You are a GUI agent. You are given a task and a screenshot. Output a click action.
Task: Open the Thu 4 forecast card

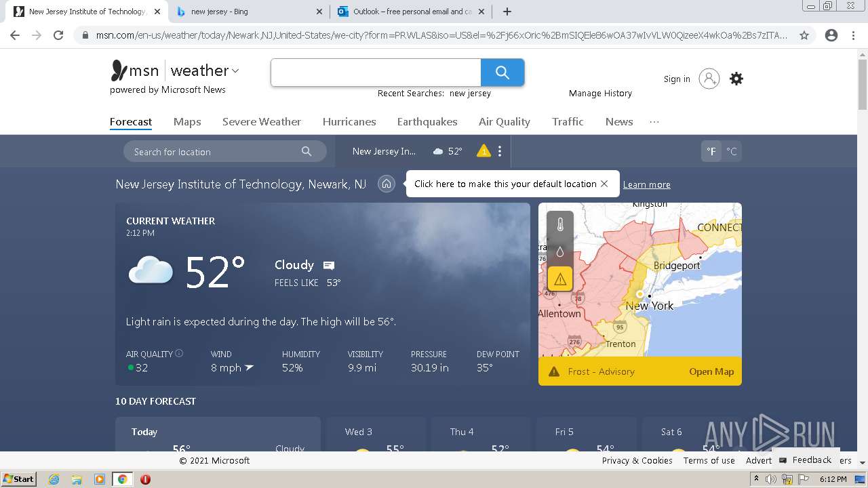[x=481, y=434]
